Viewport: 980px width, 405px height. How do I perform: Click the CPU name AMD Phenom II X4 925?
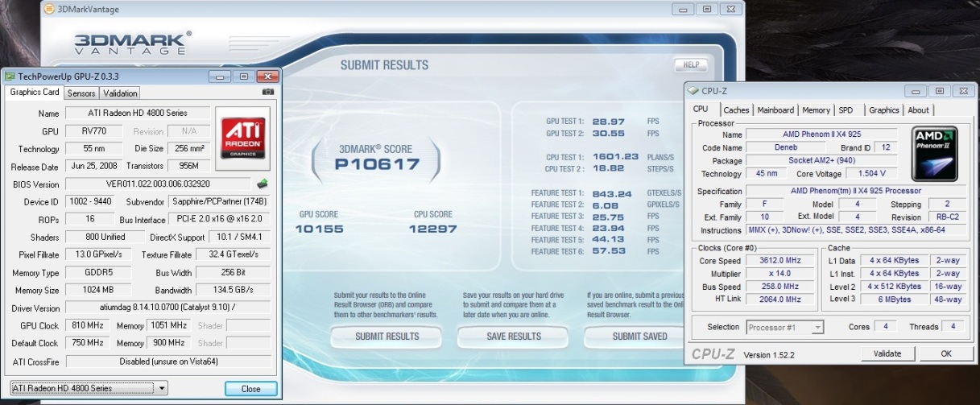tap(821, 134)
